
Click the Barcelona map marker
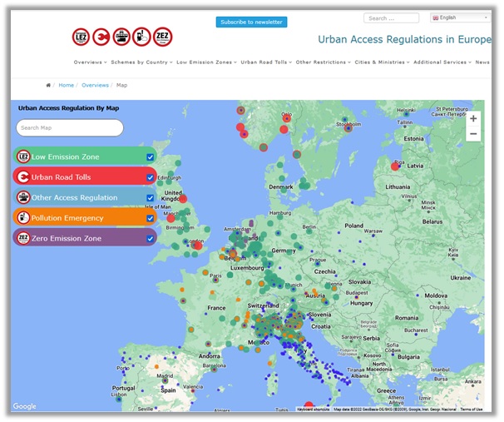coord(214,370)
